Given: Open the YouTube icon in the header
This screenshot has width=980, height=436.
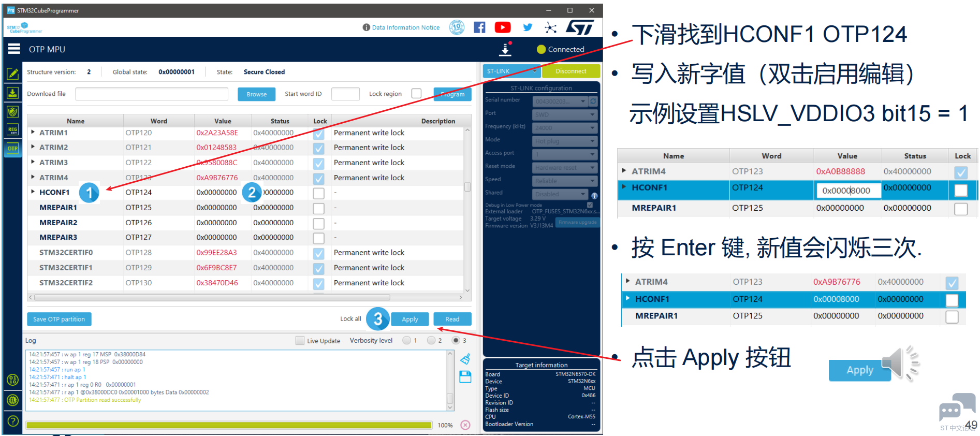Looking at the screenshot, I should (x=503, y=27).
